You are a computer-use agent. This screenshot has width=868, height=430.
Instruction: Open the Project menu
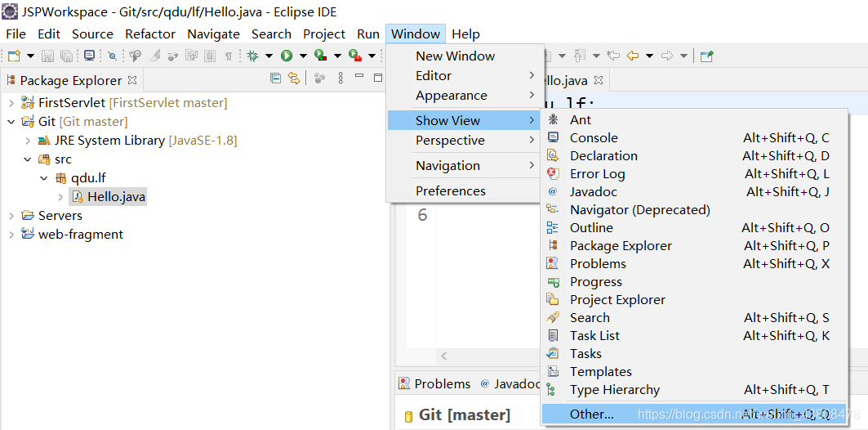tap(324, 34)
